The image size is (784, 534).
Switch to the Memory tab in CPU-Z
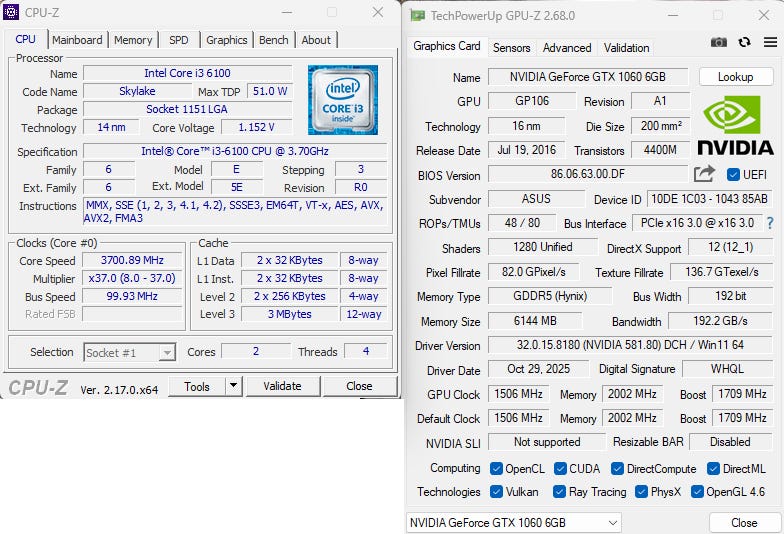133,40
